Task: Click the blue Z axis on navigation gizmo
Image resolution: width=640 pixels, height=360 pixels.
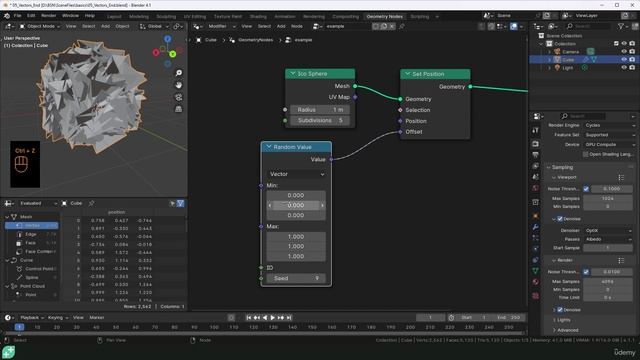Action: click(x=168, y=39)
